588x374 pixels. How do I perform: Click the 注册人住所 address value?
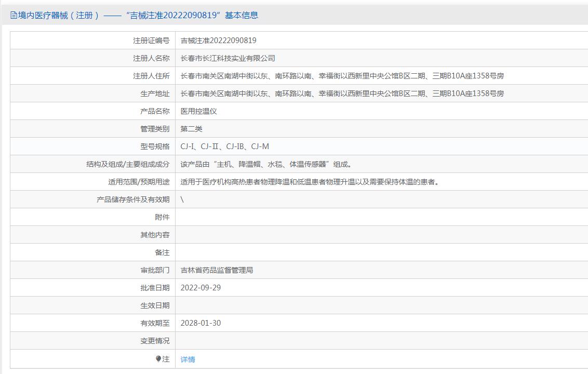point(342,76)
